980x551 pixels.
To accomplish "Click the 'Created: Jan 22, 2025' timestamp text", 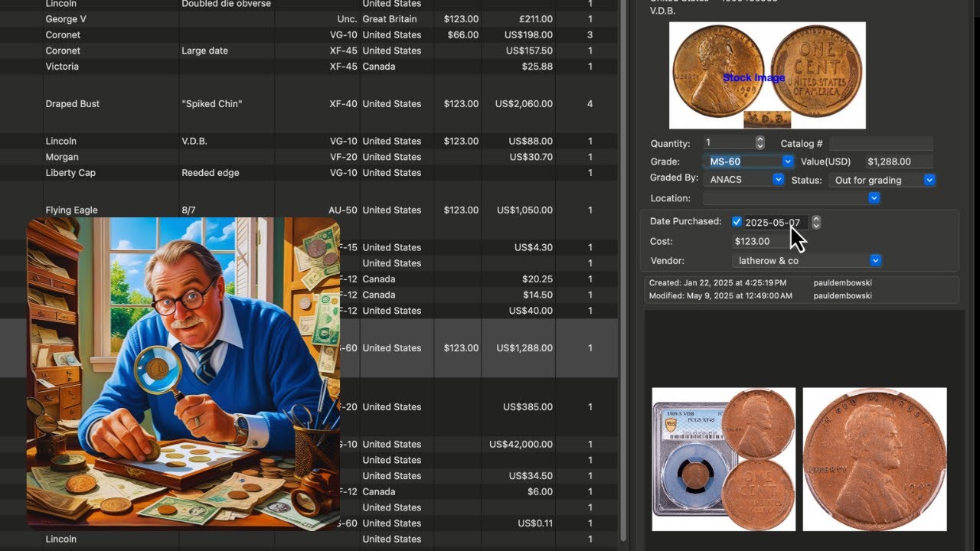I will (717, 283).
